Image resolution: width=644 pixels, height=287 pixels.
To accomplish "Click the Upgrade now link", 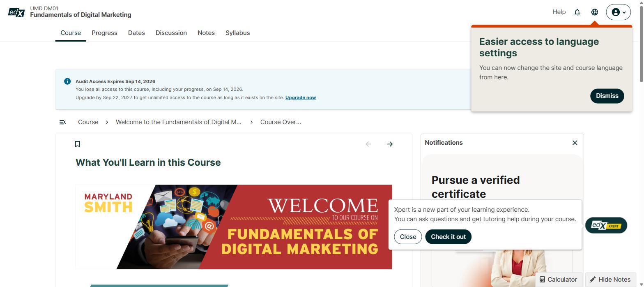I will tap(301, 97).
